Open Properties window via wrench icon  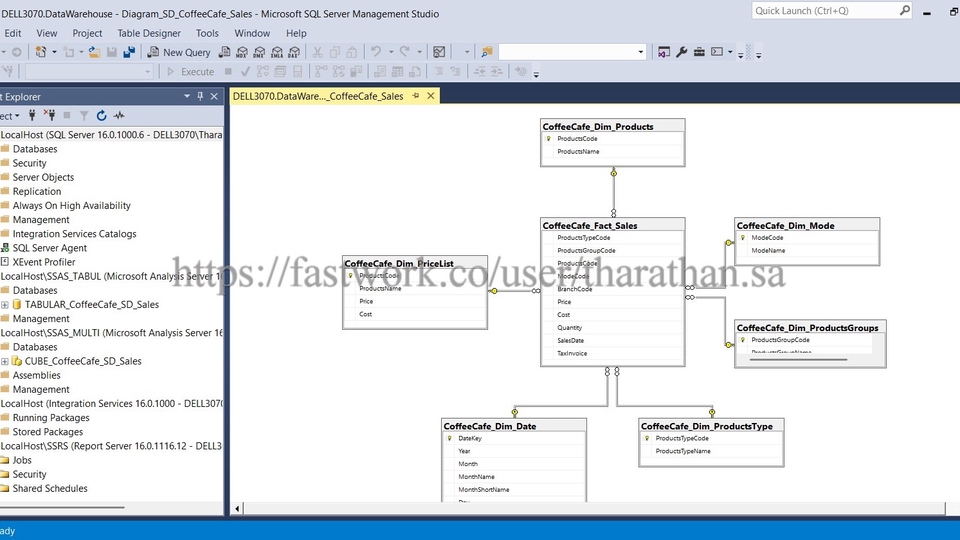pyautogui.click(x=682, y=52)
